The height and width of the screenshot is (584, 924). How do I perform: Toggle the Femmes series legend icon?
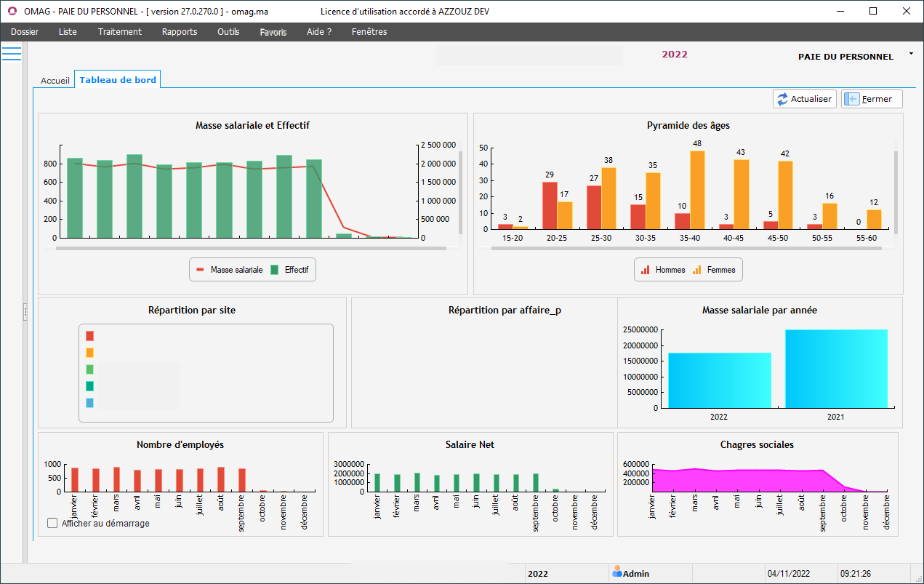coord(696,270)
